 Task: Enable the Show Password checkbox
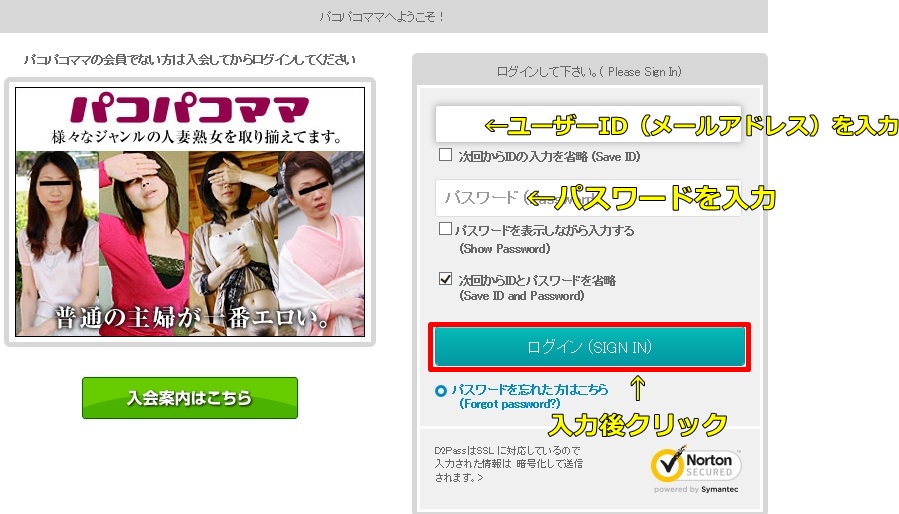click(445, 229)
